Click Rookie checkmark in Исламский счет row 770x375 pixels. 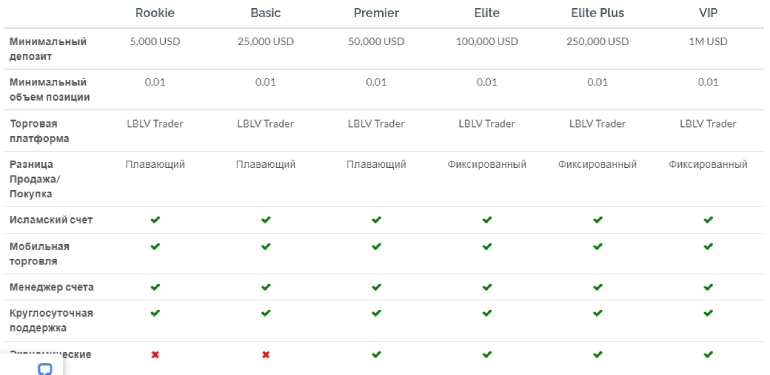pyautogui.click(x=155, y=220)
